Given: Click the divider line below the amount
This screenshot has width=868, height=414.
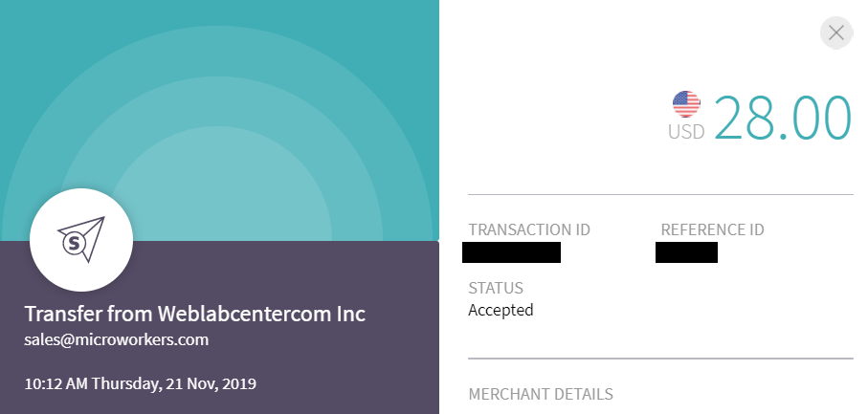Looking at the screenshot, I should 660,195.
